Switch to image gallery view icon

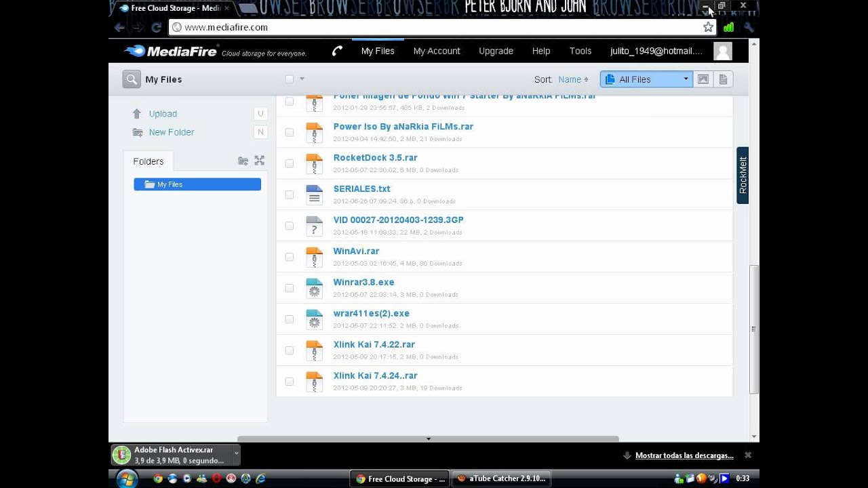pos(703,79)
